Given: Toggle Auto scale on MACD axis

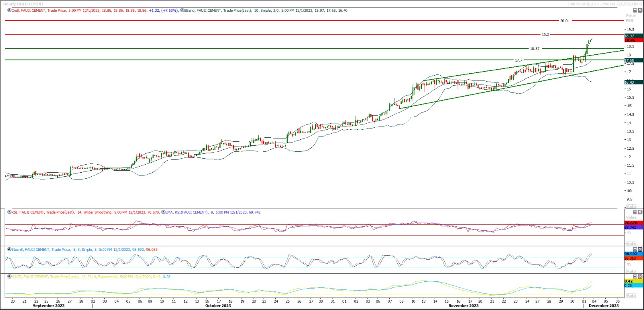Looking at the screenshot, I should pyautogui.click(x=631, y=296).
